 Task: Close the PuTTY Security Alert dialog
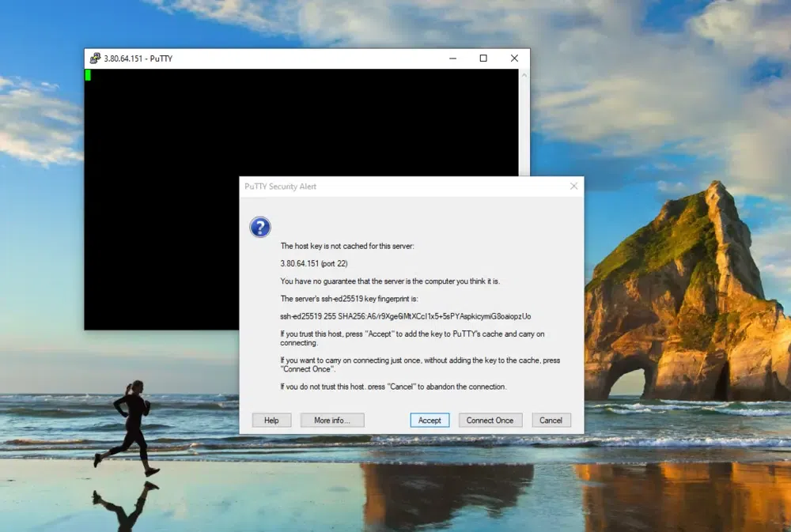573,186
